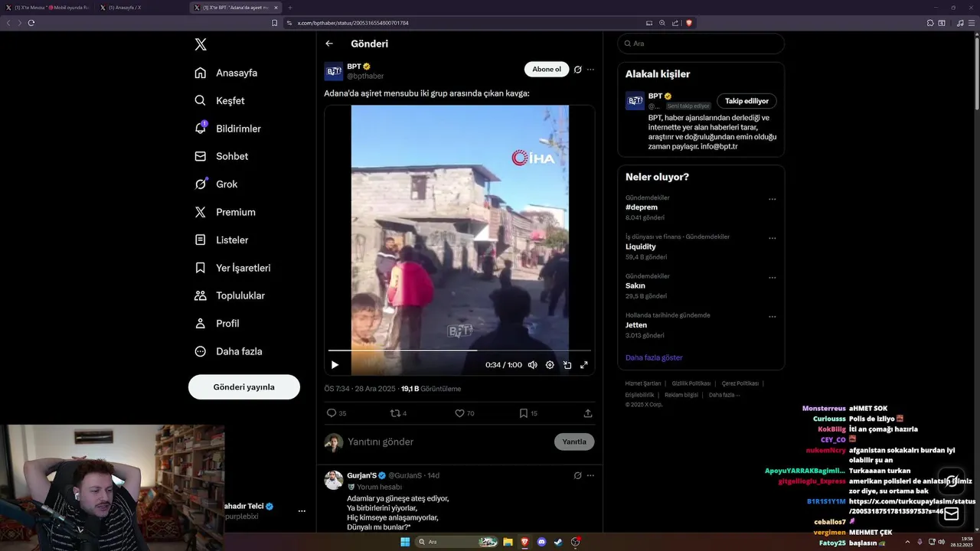Open Steam from the taskbar
Screen dimensions: 980x551
(558, 542)
